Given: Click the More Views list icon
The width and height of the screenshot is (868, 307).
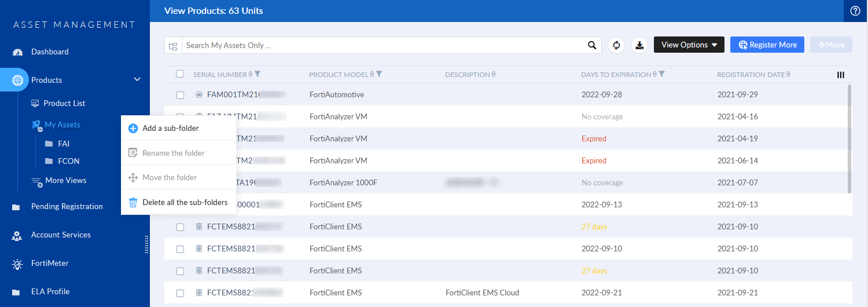Looking at the screenshot, I should click(36, 181).
